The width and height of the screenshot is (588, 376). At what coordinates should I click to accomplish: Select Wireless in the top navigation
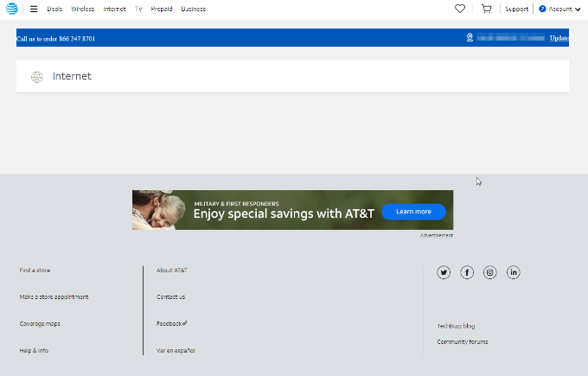pos(83,9)
